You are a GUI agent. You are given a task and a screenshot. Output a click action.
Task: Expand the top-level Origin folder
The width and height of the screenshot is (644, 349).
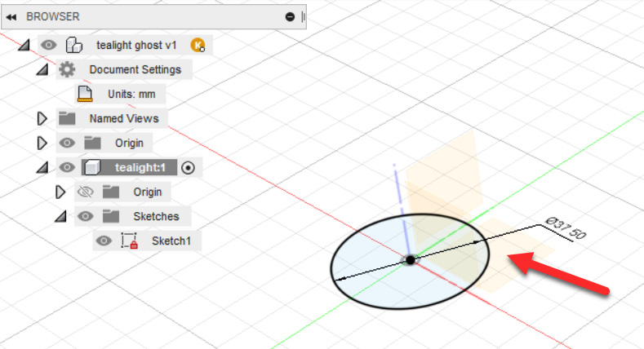point(42,144)
